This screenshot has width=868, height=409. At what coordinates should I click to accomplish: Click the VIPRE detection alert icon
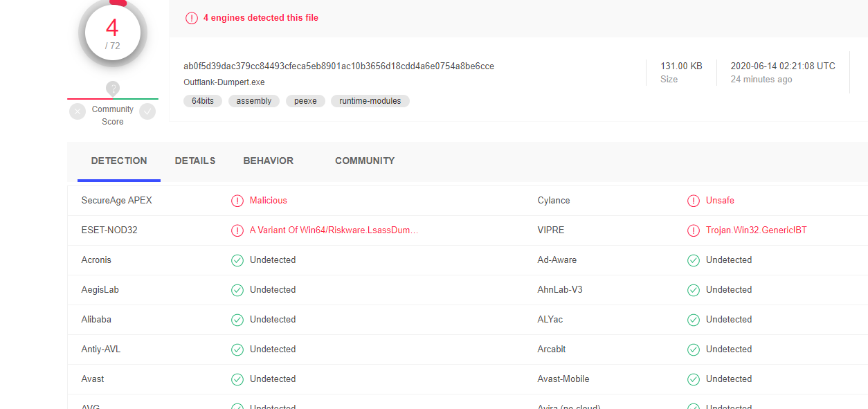click(694, 230)
